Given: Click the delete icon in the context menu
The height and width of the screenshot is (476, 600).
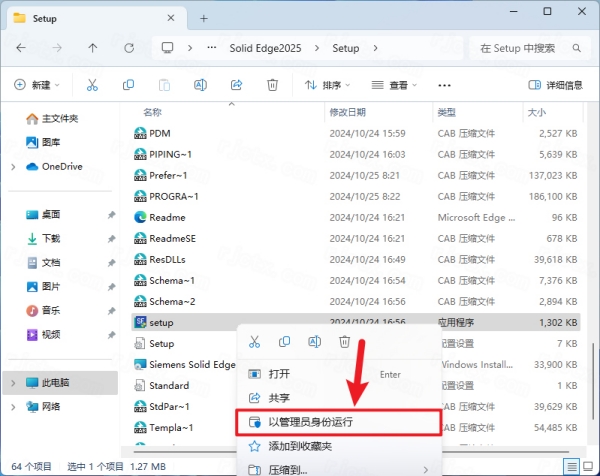Looking at the screenshot, I should [345, 342].
